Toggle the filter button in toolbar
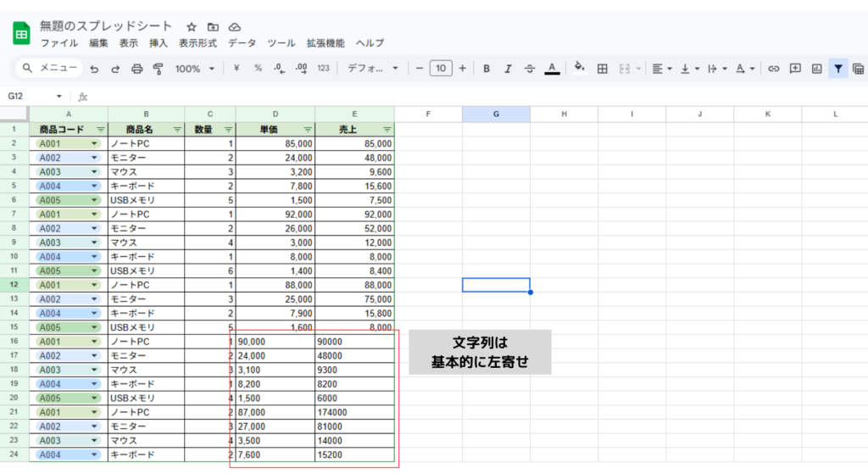This screenshot has width=868, height=474. [x=837, y=69]
